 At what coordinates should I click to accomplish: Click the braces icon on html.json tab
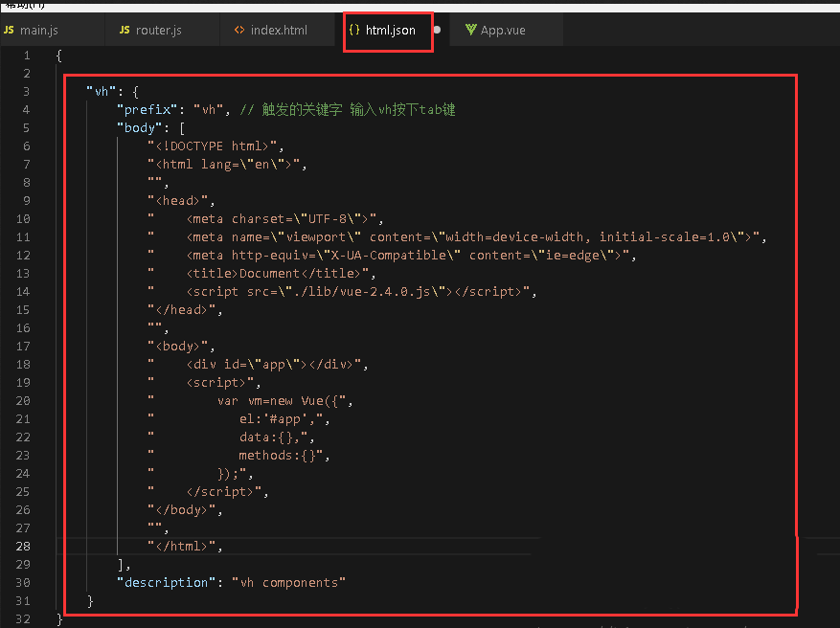(x=354, y=30)
